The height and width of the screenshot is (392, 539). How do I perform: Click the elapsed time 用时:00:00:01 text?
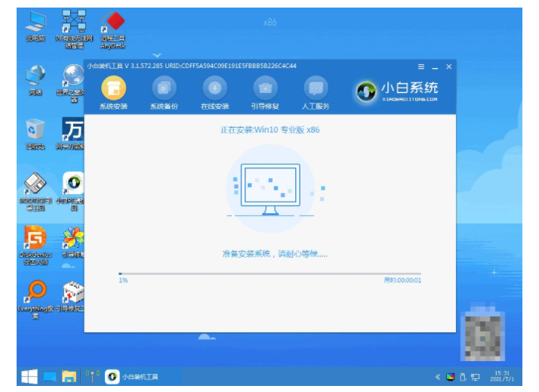[x=402, y=280]
